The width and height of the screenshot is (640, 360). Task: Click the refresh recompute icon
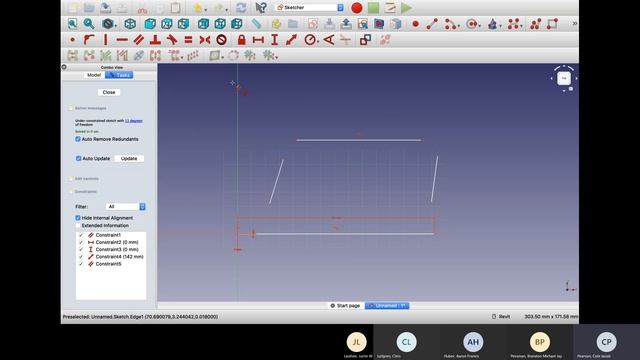(241, 7)
